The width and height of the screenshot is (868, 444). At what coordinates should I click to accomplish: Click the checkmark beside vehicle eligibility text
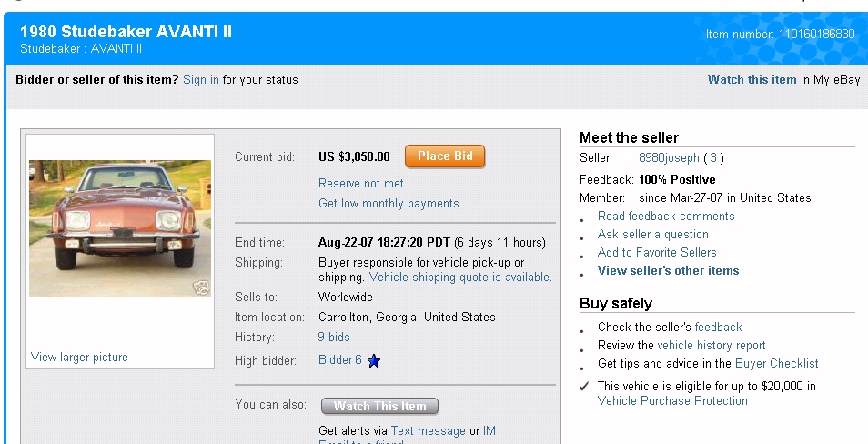(x=584, y=387)
